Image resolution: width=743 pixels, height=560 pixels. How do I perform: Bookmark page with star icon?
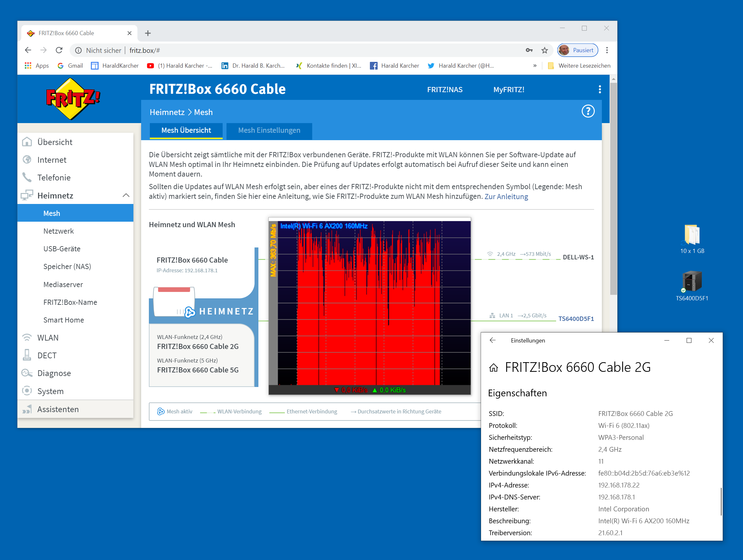click(x=545, y=50)
